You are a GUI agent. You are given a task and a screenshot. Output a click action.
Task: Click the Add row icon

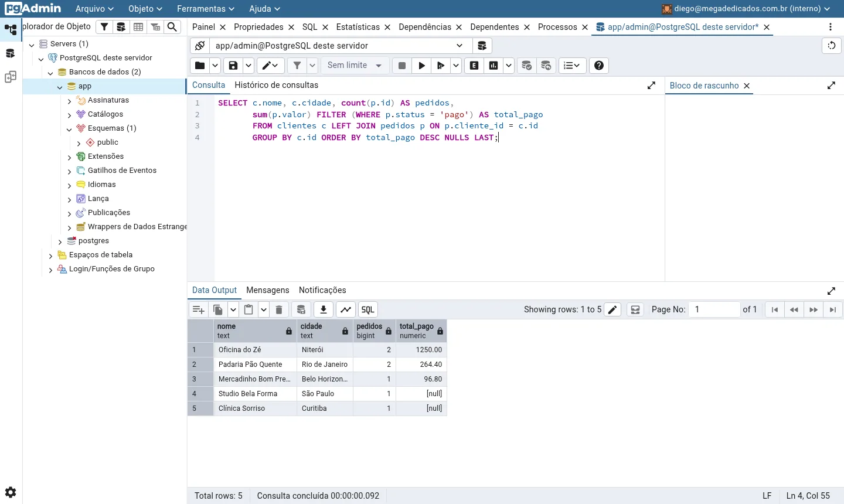pyautogui.click(x=199, y=309)
